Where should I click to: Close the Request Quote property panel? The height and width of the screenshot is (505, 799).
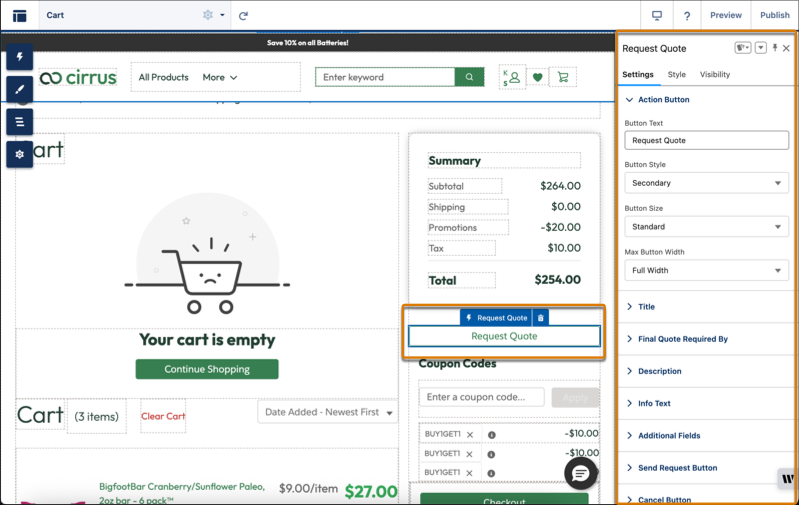786,48
